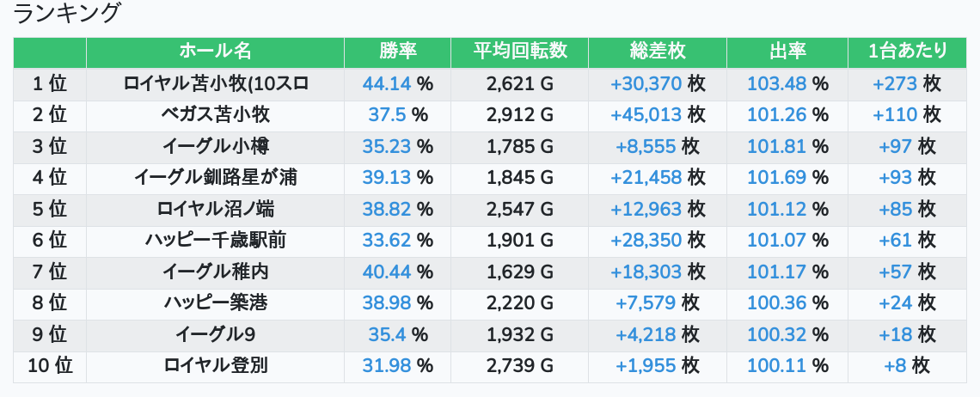
Task: Sort by the 1台あたり column header
Action: pyautogui.click(x=907, y=52)
